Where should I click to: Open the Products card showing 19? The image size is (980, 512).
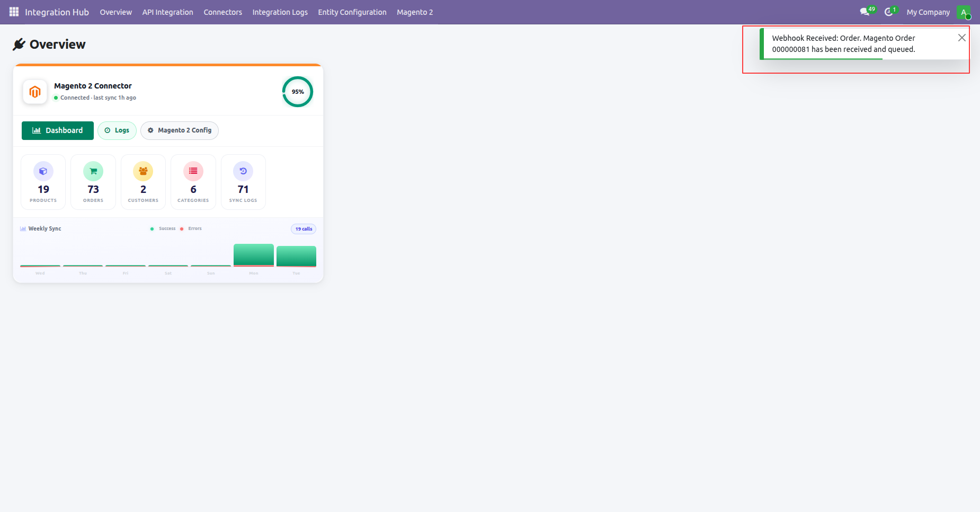click(43, 182)
